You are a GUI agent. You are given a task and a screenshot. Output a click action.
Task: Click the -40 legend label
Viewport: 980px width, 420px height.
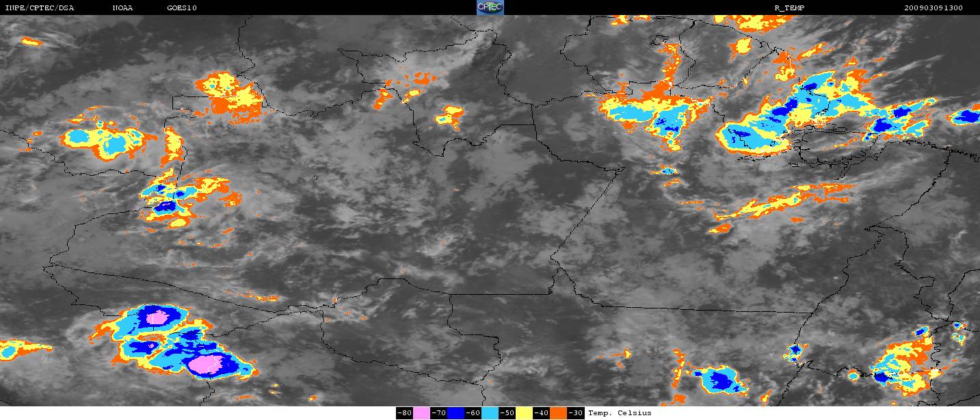coord(541,413)
